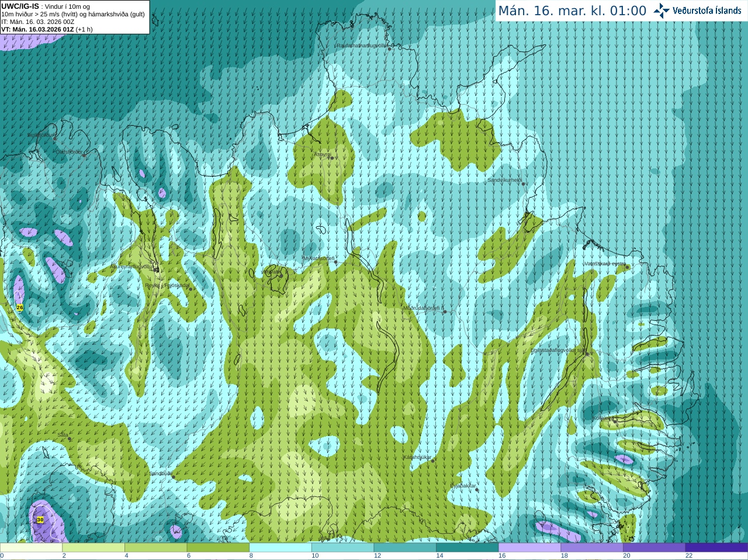The image size is (748, 560).
Task: Click the 'VT: Mán. 16.03.2026 01Z' line
Action: pos(37,29)
